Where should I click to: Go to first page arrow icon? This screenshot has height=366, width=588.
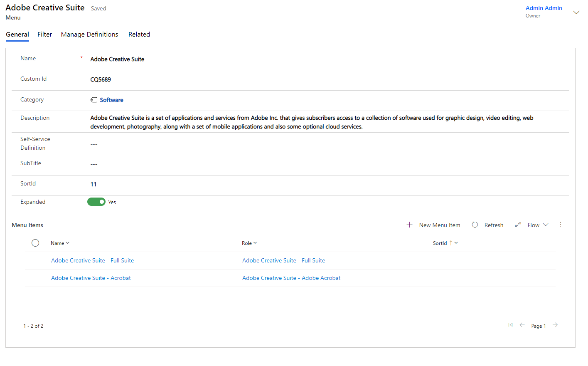pos(510,325)
